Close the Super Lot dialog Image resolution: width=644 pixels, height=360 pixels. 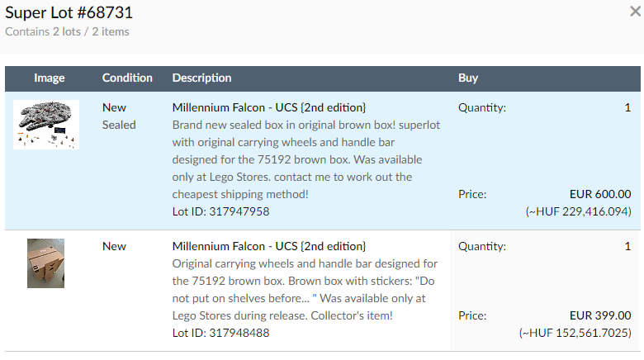click(635, 12)
